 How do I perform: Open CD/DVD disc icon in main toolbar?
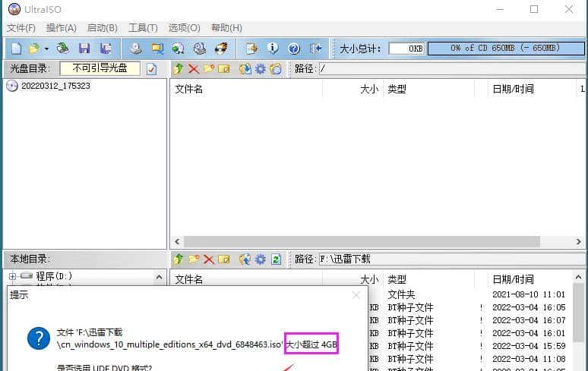point(62,49)
